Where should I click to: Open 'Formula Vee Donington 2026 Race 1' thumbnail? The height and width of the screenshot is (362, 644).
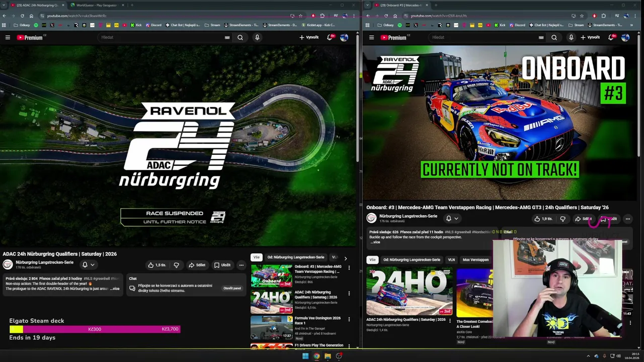(272, 327)
